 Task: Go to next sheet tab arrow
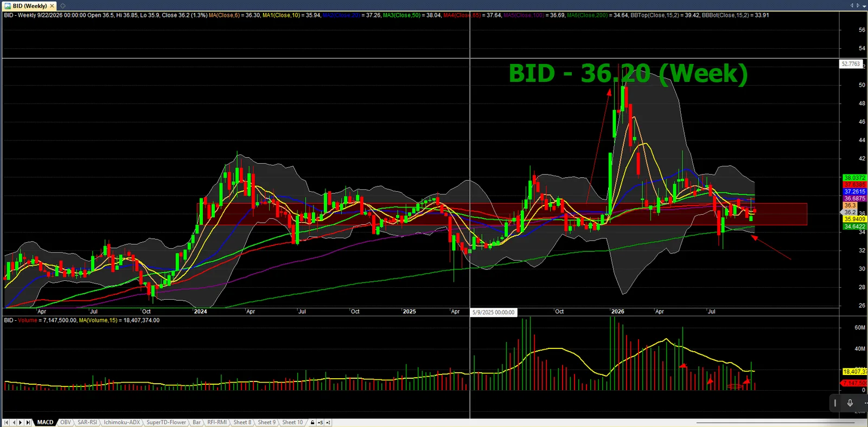(x=21, y=423)
